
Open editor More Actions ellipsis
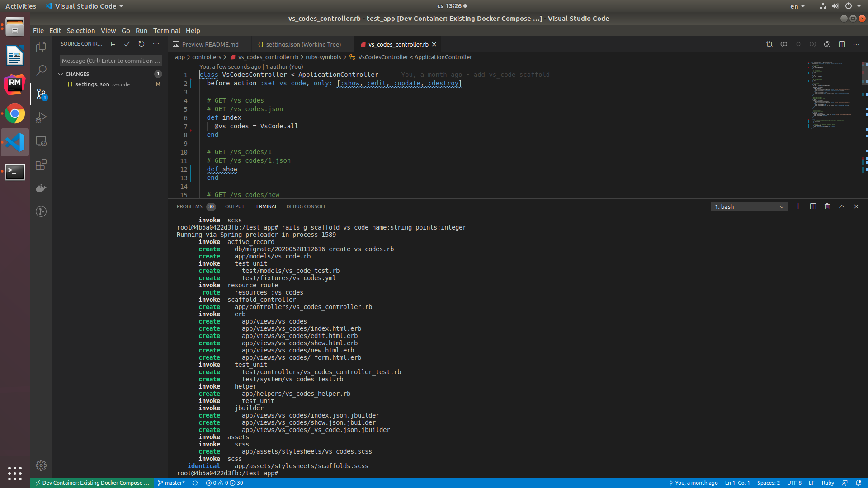click(x=856, y=44)
